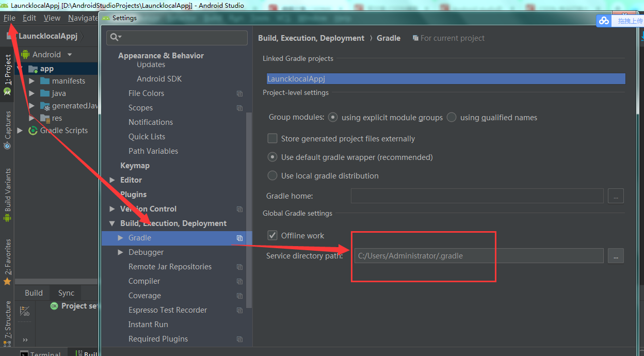Click the blue upload cloud icon
Screen dimensions: 644x356
click(x=604, y=21)
